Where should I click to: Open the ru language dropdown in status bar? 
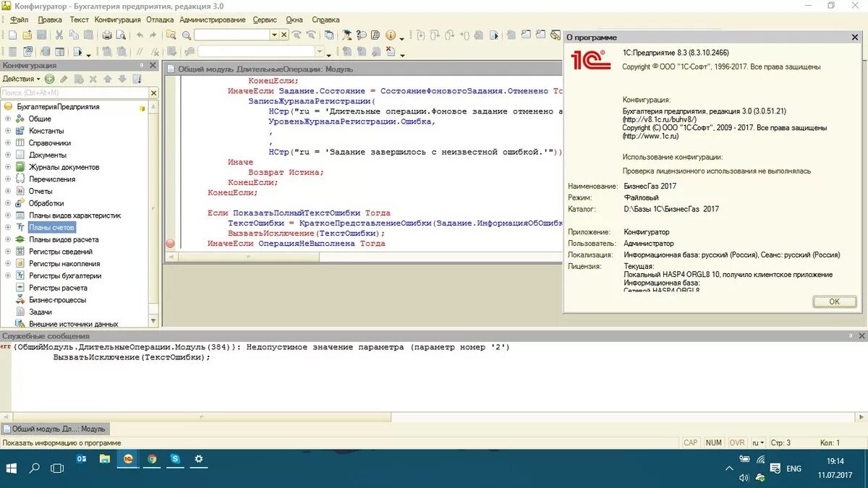click(759, 442)
